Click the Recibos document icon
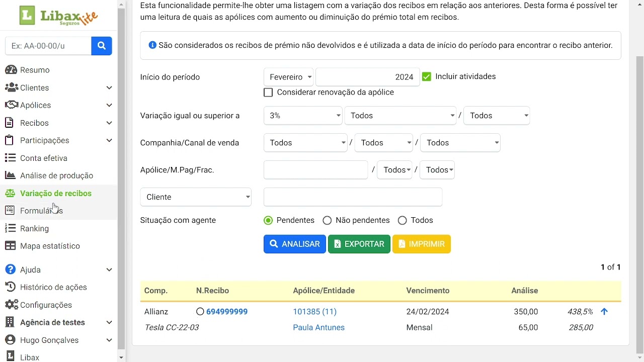This screenshot has height=362, width=644. coord(9,123)
